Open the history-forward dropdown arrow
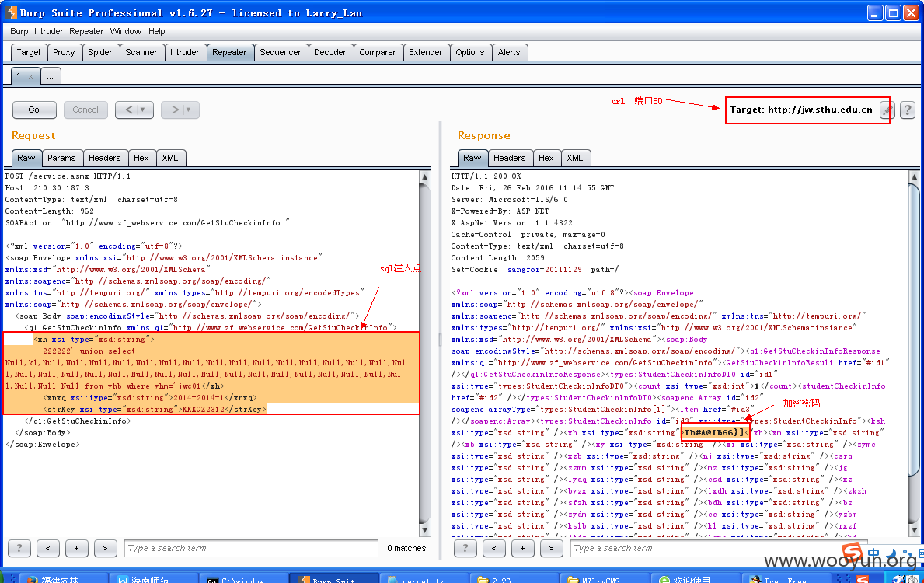Viewport: 924px width, 583px height. [x=189, y=110]
